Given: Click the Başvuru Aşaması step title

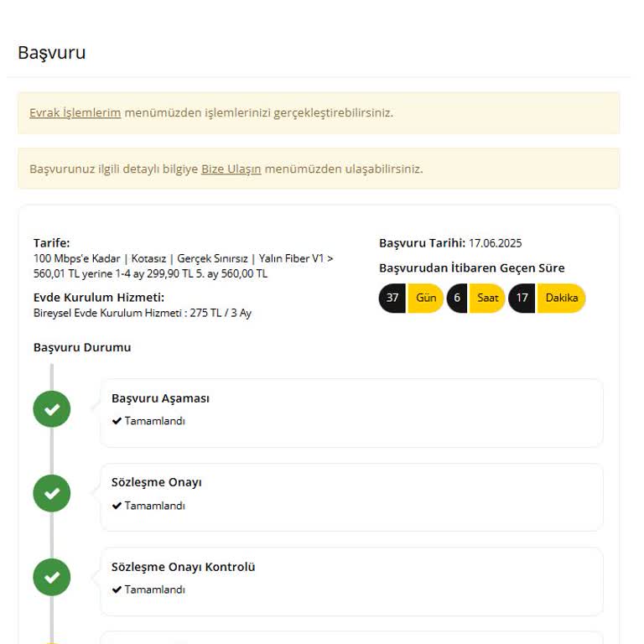Looking at the screenshot, I should point(160,398).
